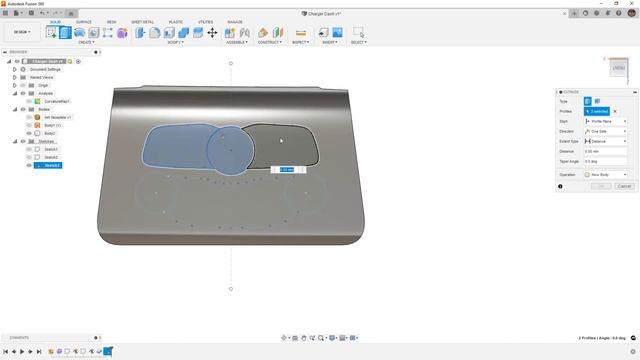The image size is (640, 360).
Task: Toggle visibility of Sketches folder
Action: point(23,142)
